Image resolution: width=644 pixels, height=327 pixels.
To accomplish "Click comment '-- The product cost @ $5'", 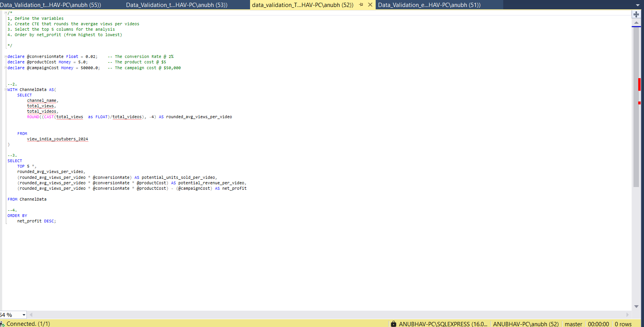I will pyautogui.click(x=137, y=62).
